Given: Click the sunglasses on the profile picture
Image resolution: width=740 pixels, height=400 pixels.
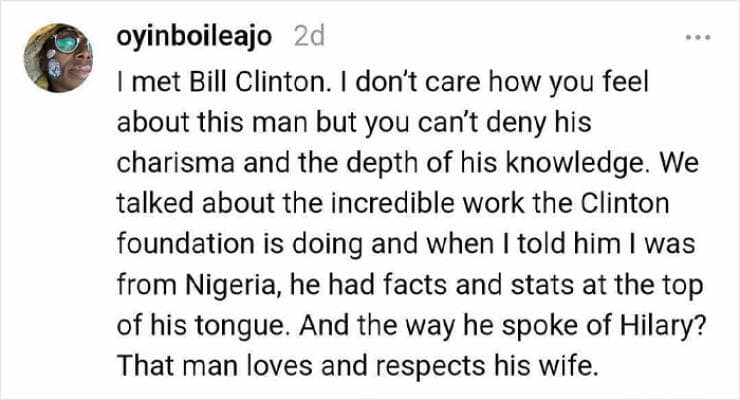Looking at the screenshot, I should 68,44.
